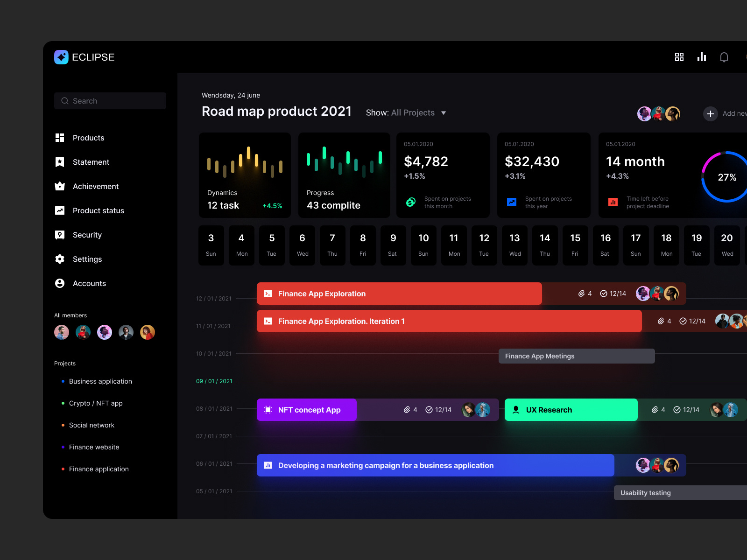Click the analytics bar chart icon in header

point(702,57)
